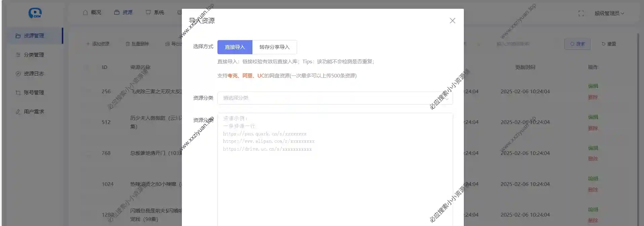Viewport: 644px width, 226px height.
Task: Click the compass icon beside 资源日志
Action: pyautogui.click(x=18, y=74)
